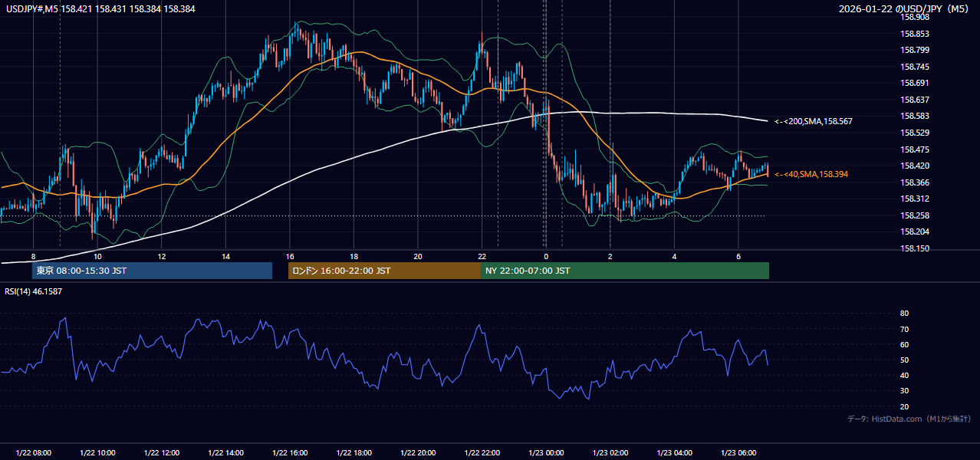The height and width of the screenshot is (460, 980).
Task: Click RSI scale value 80
Action: tap(905, 314)
